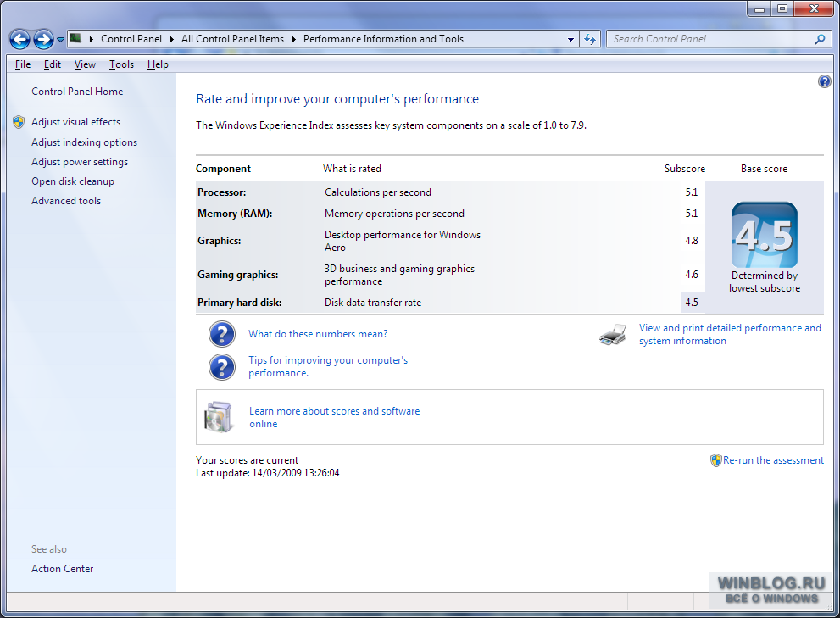The height and width of the screenshot is (618, 840).
Task: Click the Control Panel icon in address bar
Action: pos(76,39)
